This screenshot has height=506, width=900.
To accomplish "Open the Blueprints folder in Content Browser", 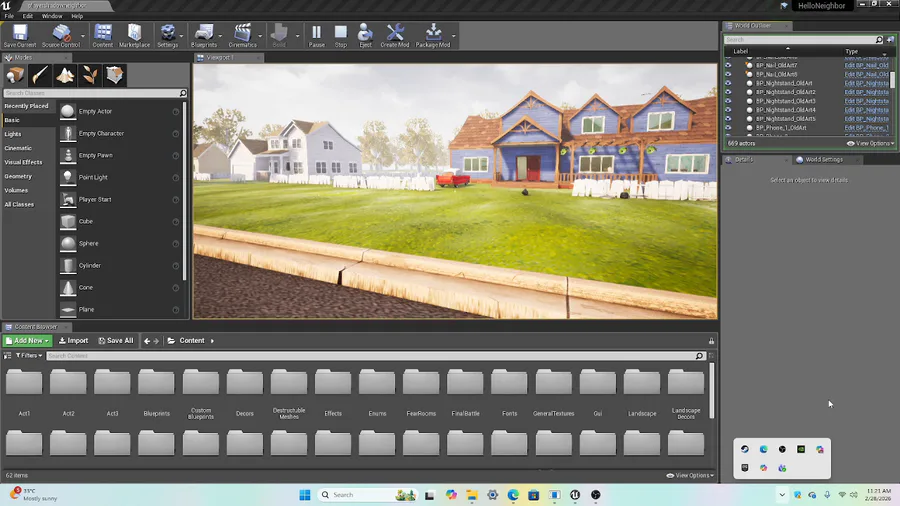I will click(156, 382).
